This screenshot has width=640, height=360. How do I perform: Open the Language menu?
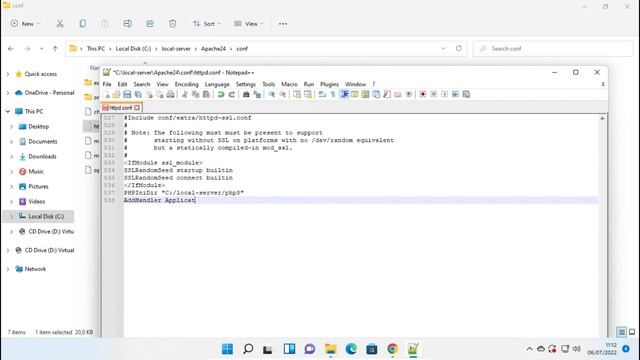point(217,84)
